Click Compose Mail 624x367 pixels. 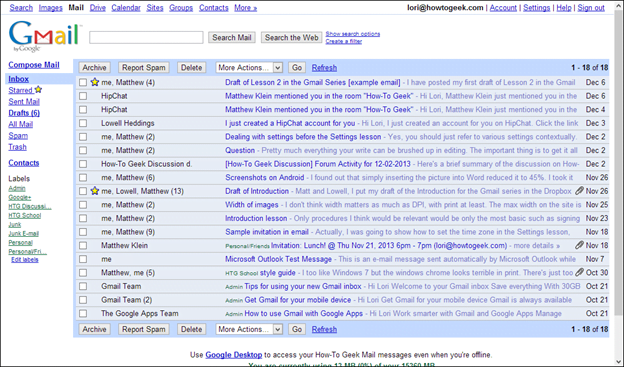(x=34, y=65)
